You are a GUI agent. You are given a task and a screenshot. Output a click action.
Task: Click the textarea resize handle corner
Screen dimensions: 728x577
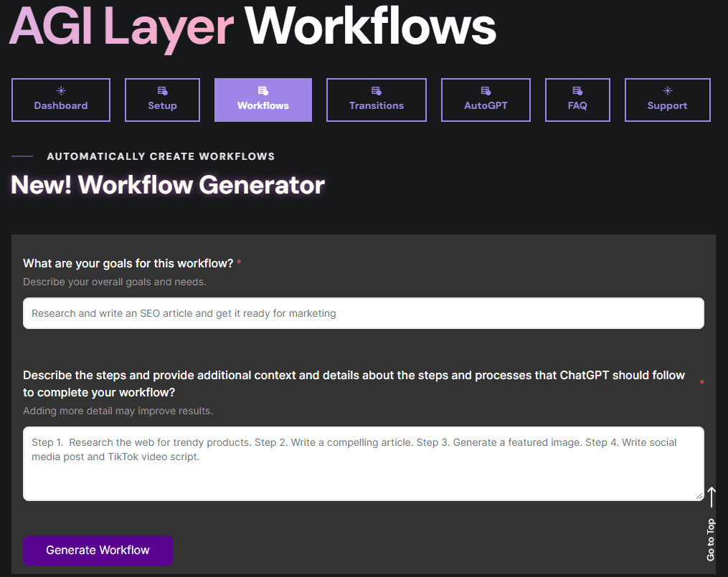click(x=699, y=496)
